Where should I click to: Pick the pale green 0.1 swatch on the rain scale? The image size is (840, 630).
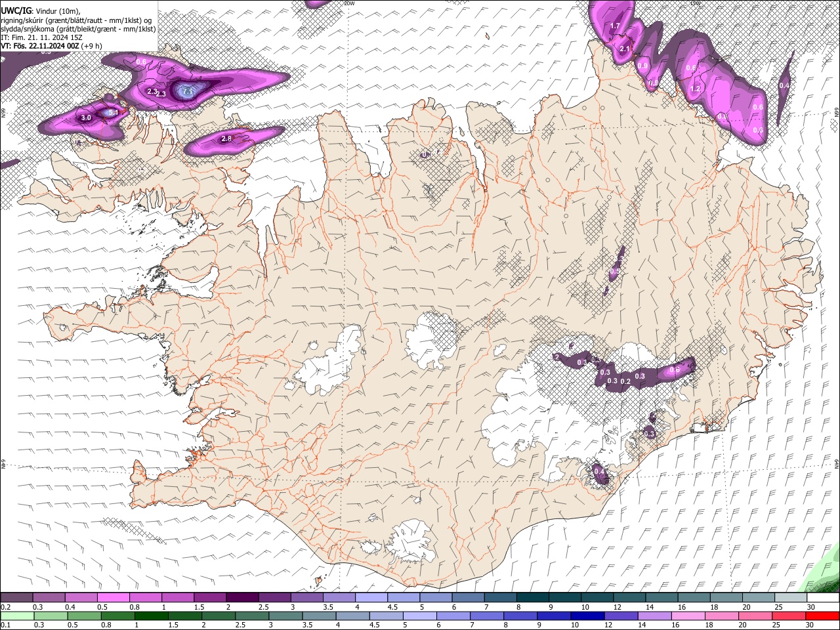tap(17, 616)
